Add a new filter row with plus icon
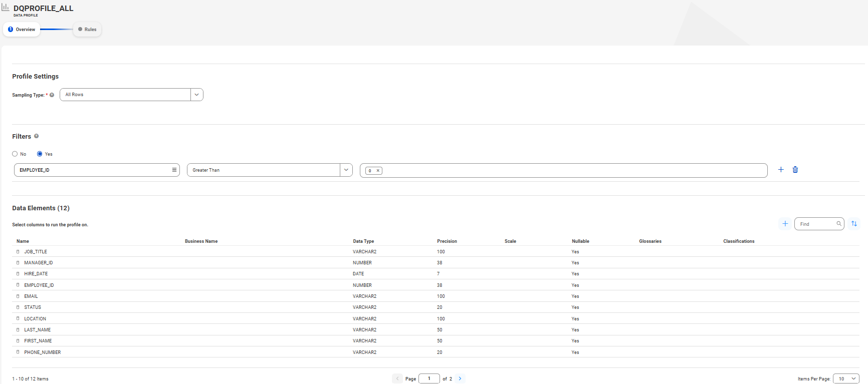The height and width of the screenshot is (384, 868). coord(781,170)
